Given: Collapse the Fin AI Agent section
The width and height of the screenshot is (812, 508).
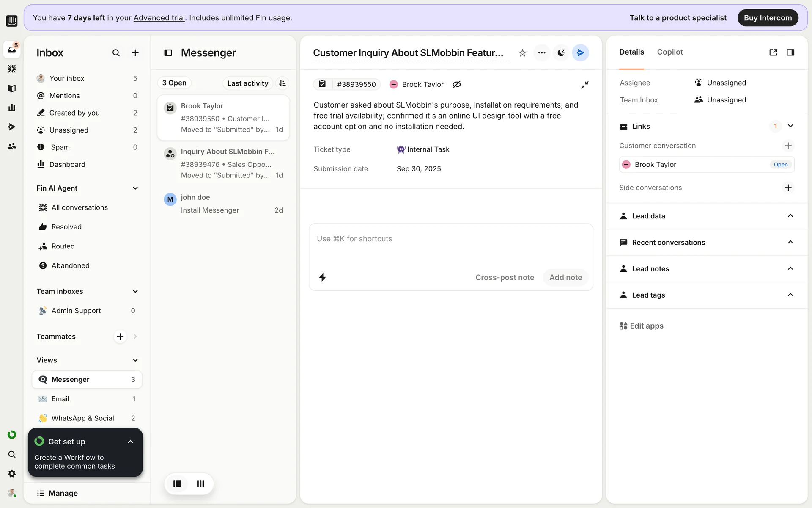Looking at the screenshot, I should (x=135, y=188).
